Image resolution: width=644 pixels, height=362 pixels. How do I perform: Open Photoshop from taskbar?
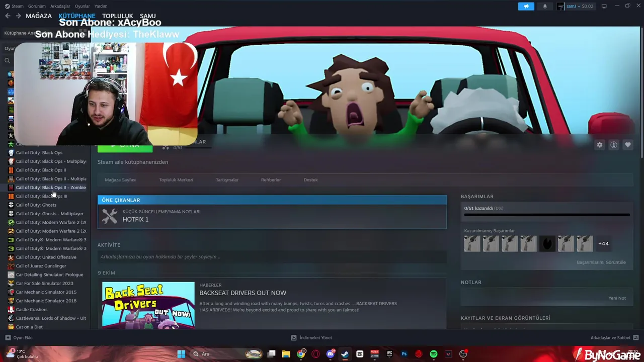tap(404, 354)
